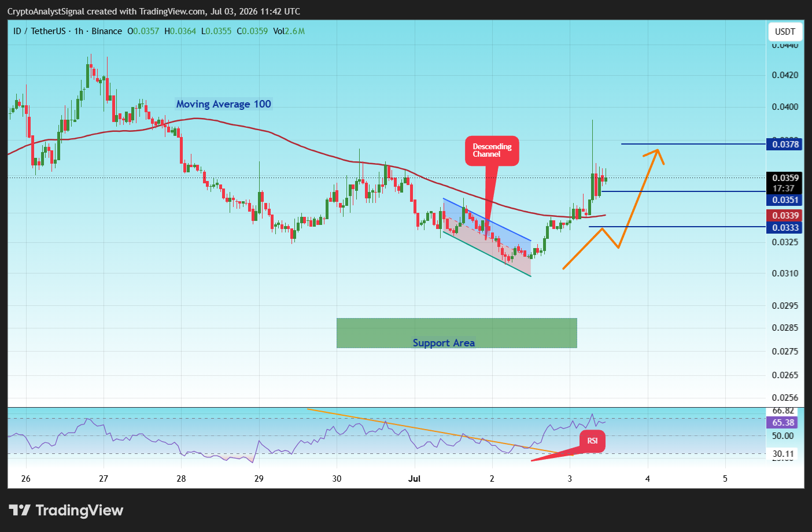Click the high value H0.0364
The image size is (812, 532).
point(180,31)
